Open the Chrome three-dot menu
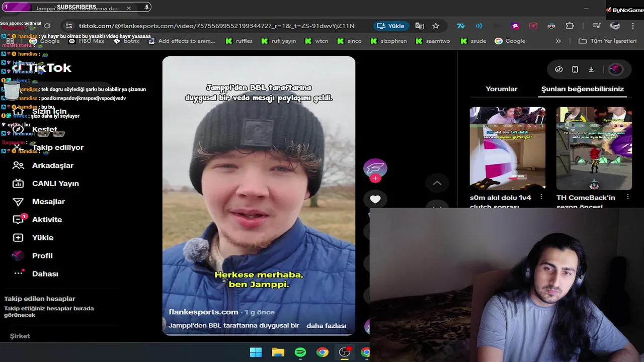 (633, 26)
